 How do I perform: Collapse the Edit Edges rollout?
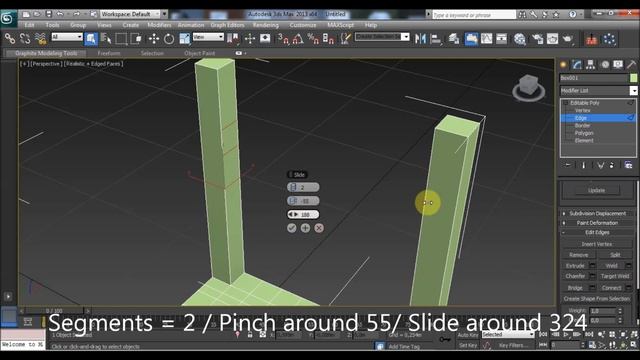[x=597, y=232]
